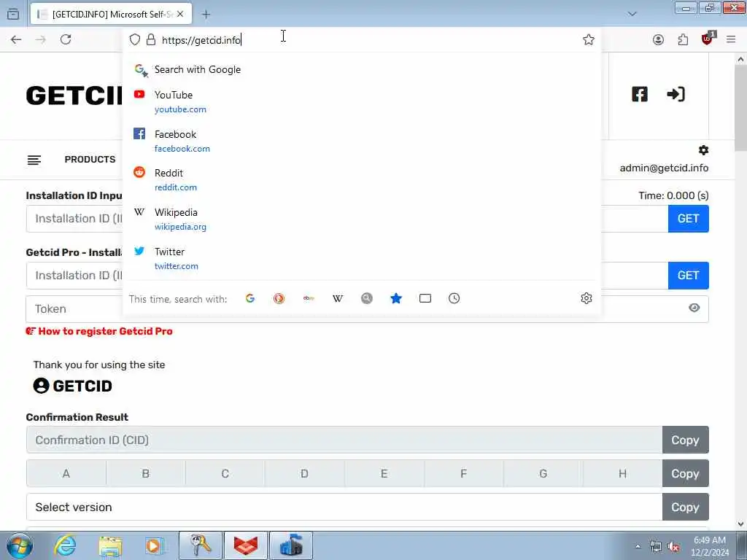Expand the list all tabs chevron
This screenshot has height=560, width=747.
click(632, 14)
